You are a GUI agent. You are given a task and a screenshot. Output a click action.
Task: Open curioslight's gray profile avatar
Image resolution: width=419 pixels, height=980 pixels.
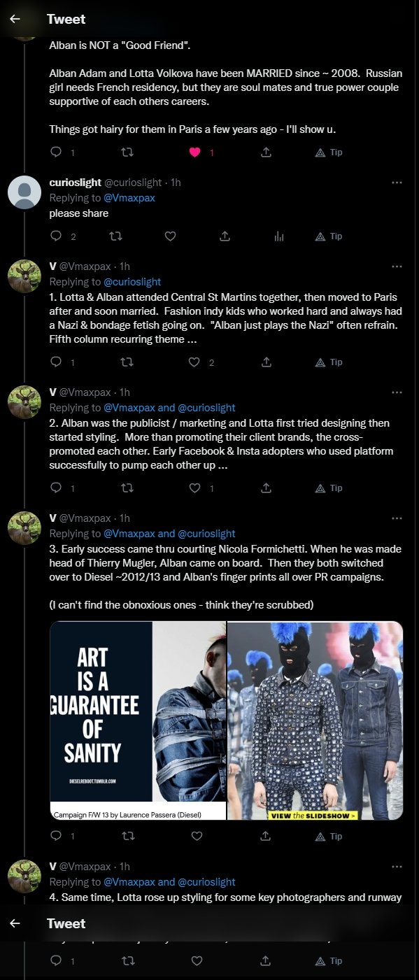point(24,192)
